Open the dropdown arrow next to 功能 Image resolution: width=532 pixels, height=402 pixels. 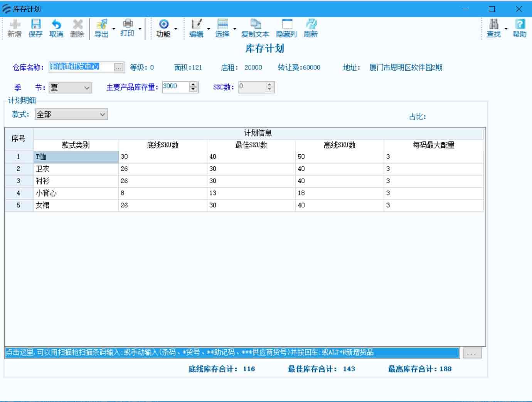[x=176, y=29]
